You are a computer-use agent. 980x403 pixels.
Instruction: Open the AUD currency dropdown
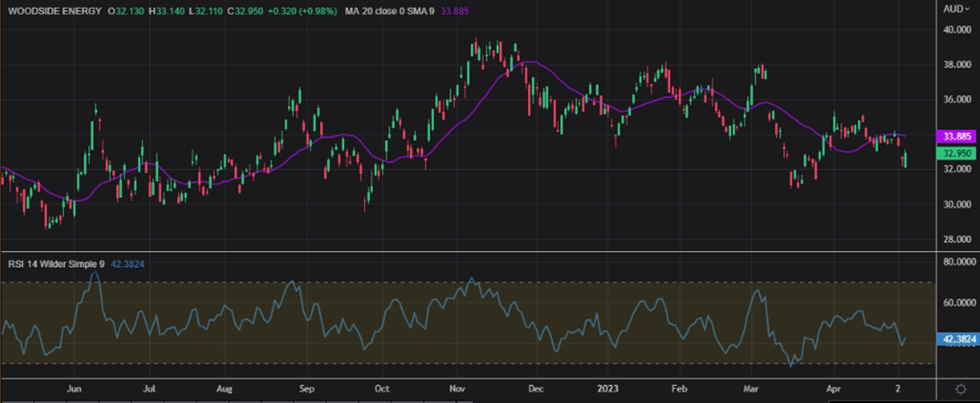coord(954,9)
